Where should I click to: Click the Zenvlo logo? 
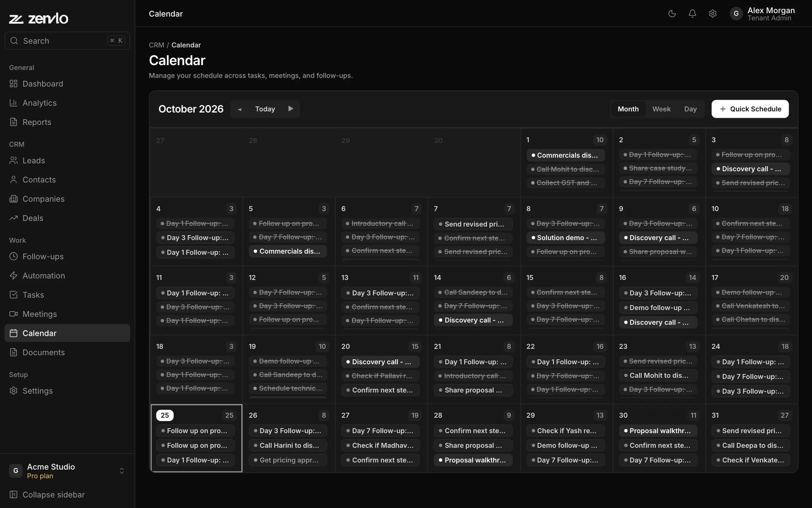coord(39,18)
